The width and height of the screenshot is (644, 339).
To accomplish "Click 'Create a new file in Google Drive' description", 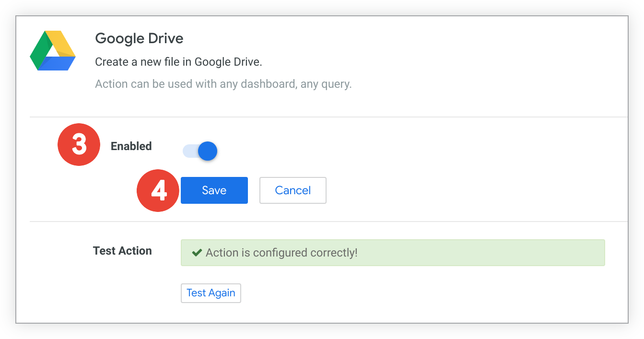I will (178, 62).
